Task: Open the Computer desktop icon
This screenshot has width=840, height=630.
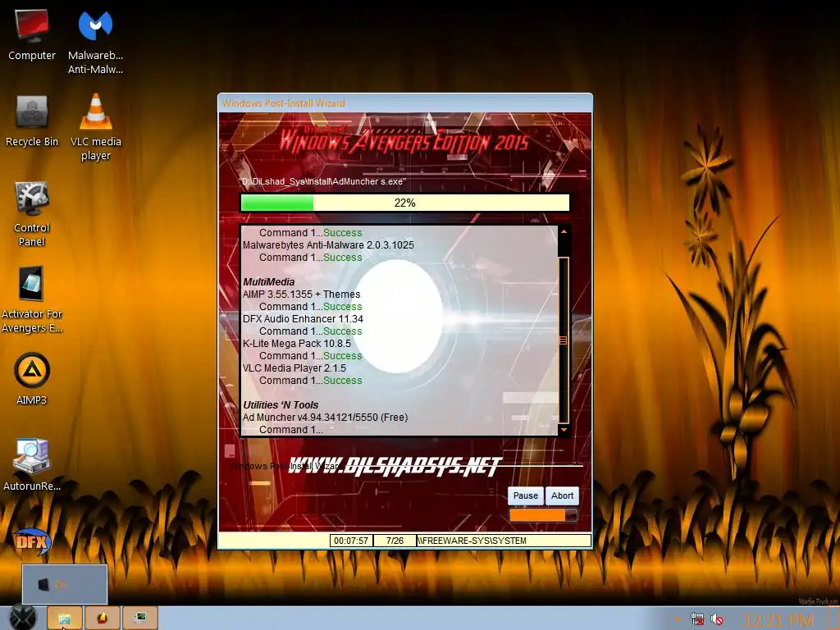Action: [x=32, y=34]
